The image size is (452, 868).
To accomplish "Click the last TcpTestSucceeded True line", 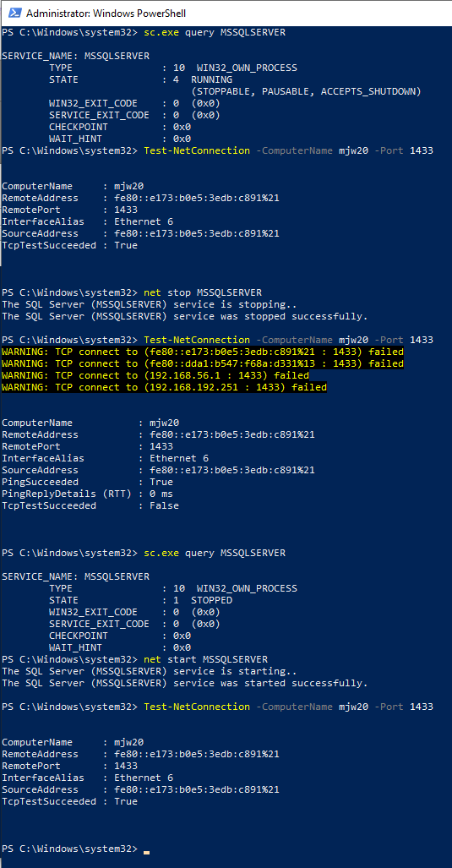I will coord(70,801).
